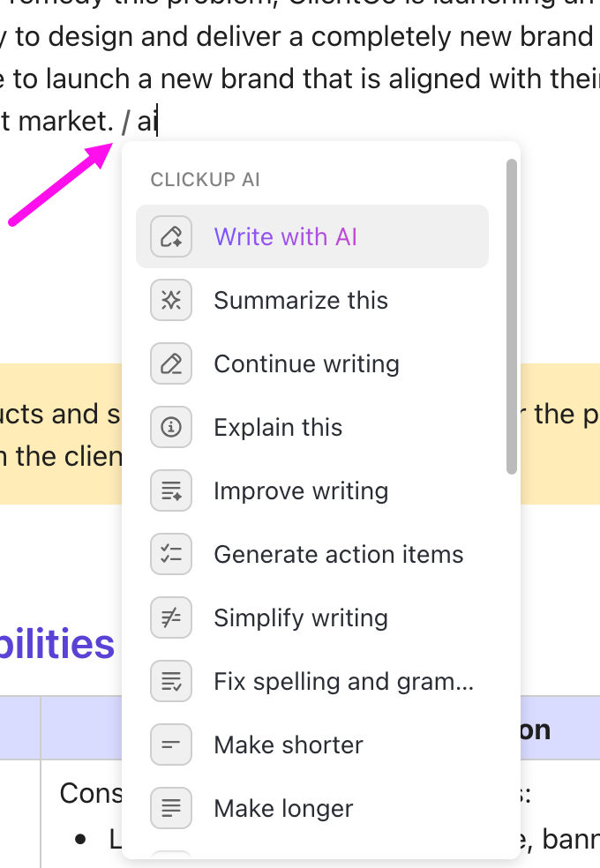This screenshot has width=600, height=868.
Task: Click the Continue writing pencil icon
Action: [171, 363]
